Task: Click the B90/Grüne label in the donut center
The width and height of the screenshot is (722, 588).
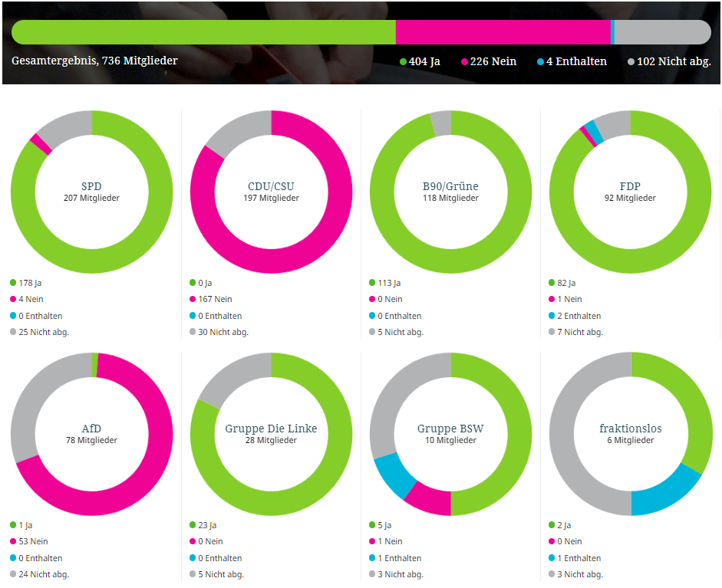Action: pos(450,186)
